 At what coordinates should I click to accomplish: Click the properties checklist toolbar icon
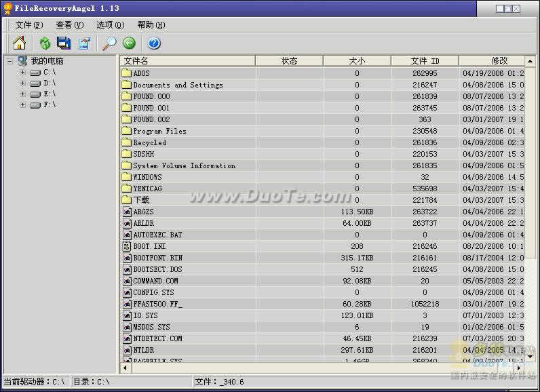84,43
